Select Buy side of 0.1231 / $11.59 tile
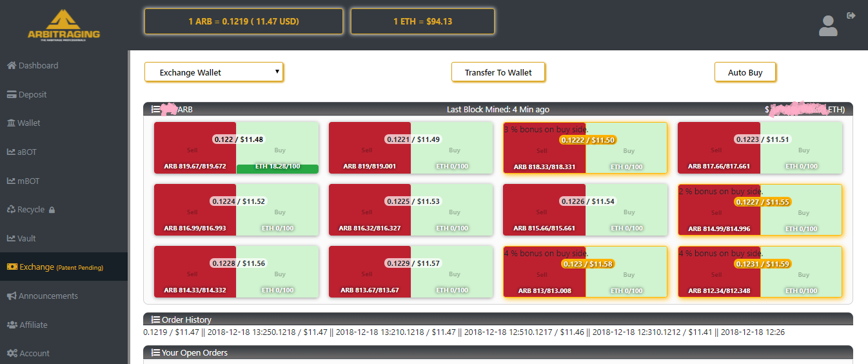 tap(802, 274)
